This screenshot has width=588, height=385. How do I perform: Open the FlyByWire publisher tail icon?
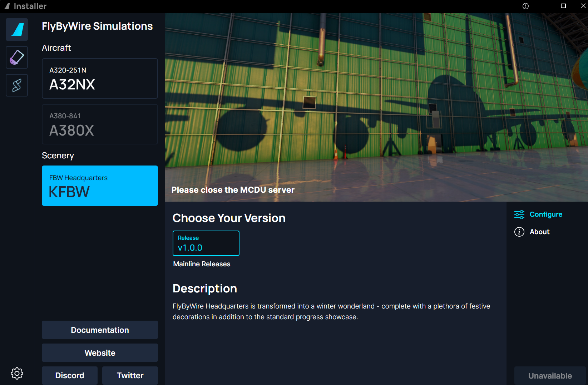click(17, 29)
